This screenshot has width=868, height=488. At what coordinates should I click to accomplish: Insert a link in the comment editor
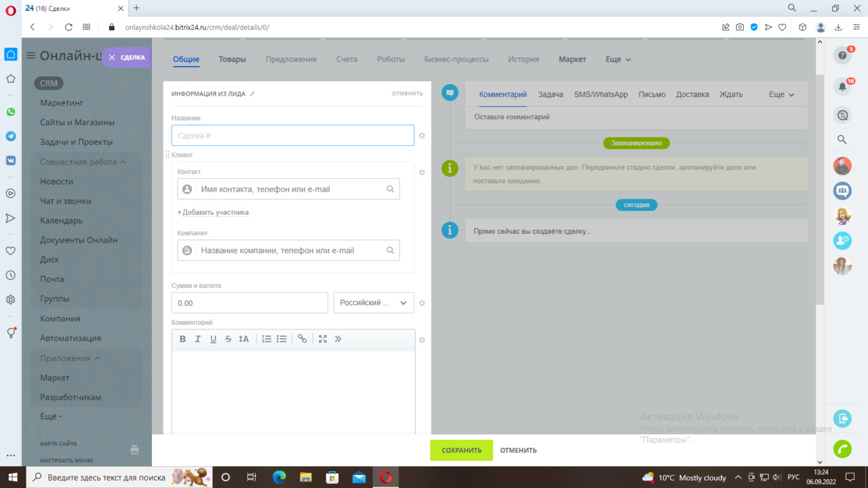(x=302, y=339)
